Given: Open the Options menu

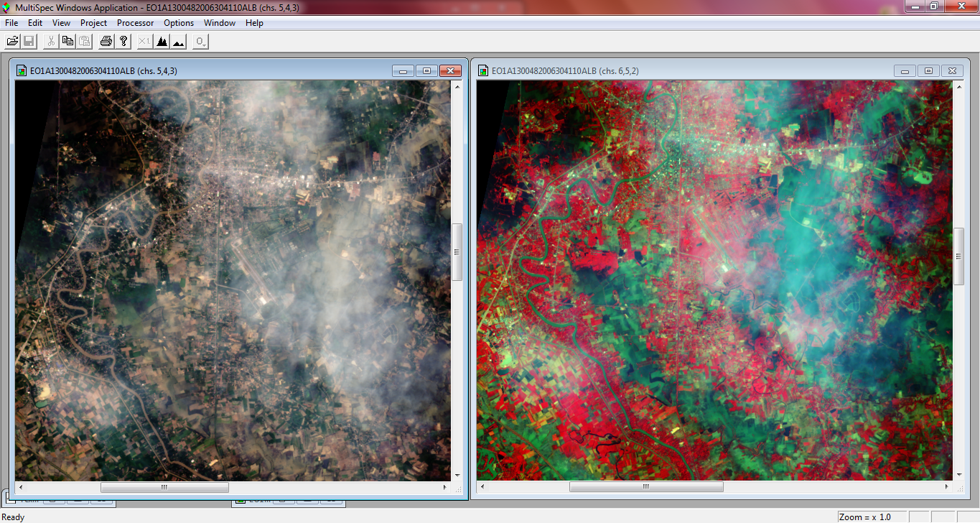Looking at the screenshot, I should tap(178, 22).
